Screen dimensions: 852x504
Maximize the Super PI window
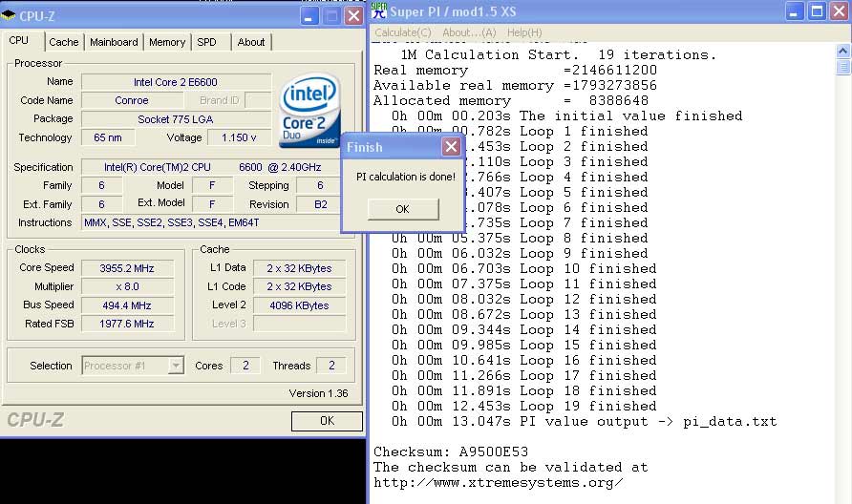817,11
